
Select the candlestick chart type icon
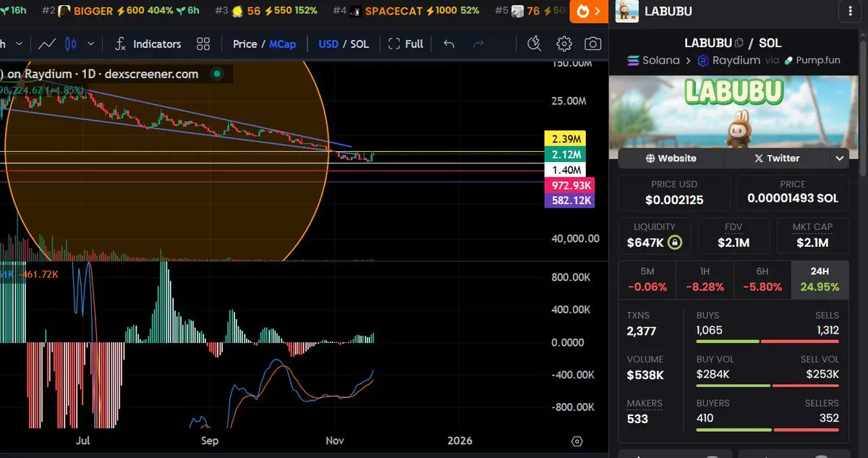coord(71,44)
